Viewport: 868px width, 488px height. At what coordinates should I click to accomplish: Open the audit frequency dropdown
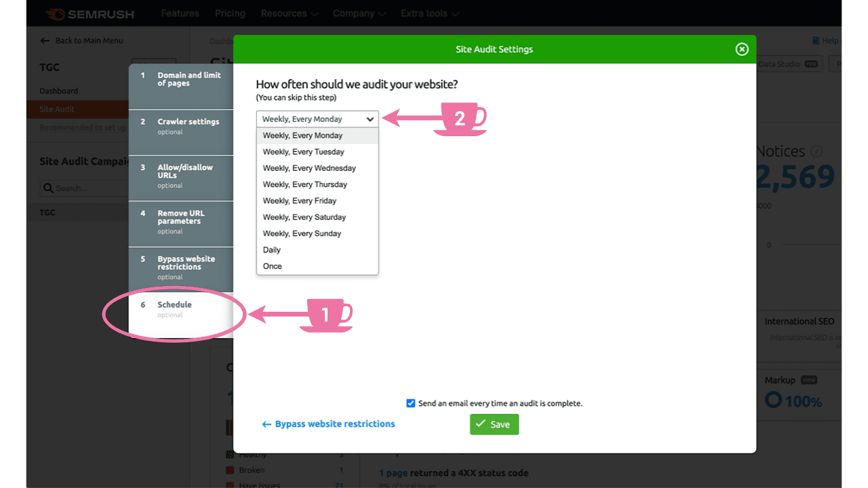[317, 119]
